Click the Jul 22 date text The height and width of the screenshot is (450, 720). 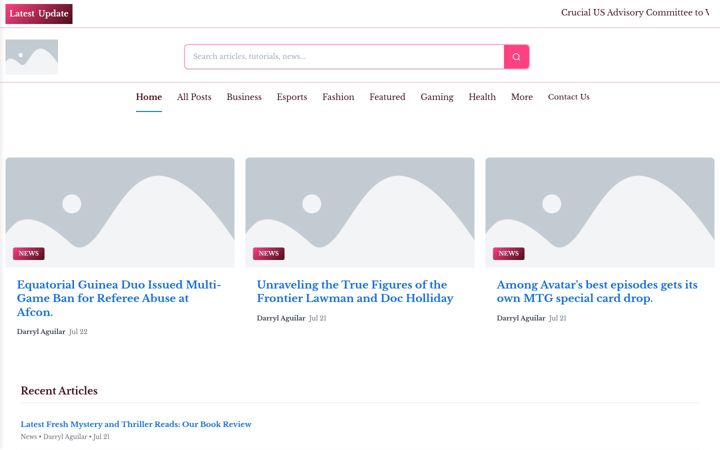coord(78,332)
